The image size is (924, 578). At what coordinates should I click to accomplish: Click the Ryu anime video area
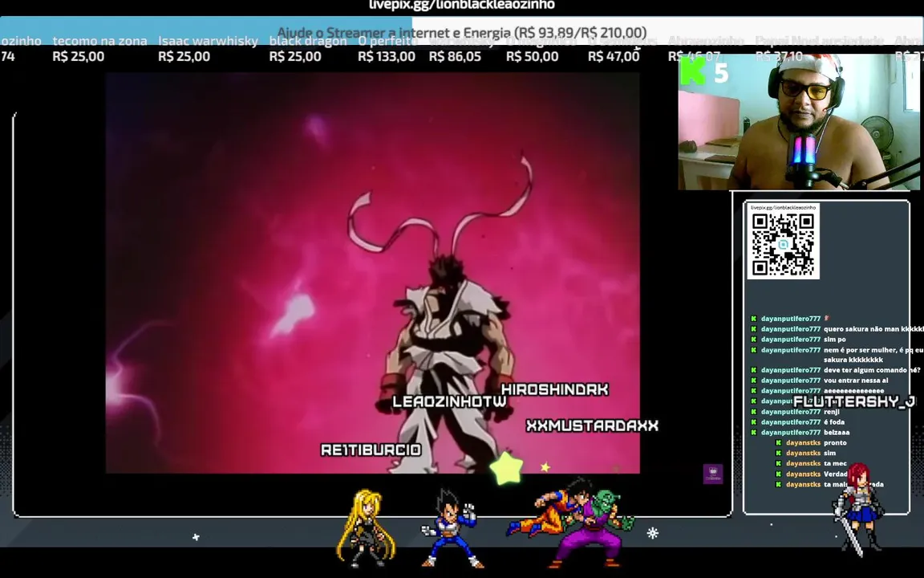click(372, 272)
